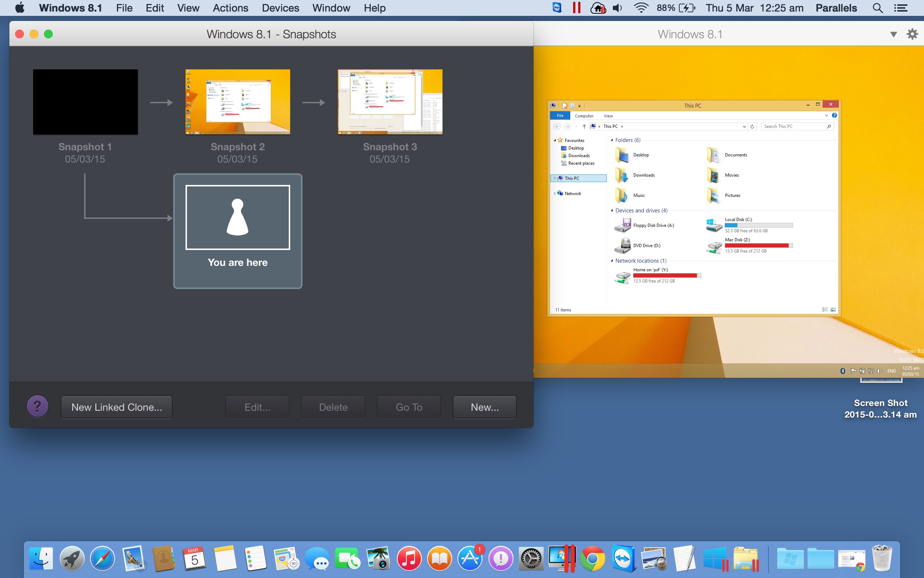Open System Preferences from the Dock

pyautogui.click(x=531, y=558)
